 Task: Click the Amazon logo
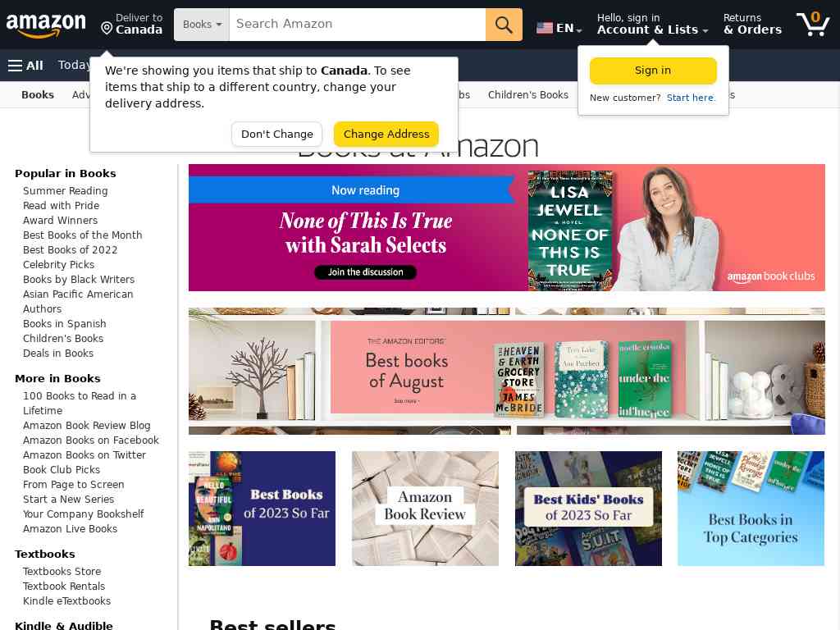(x=46, y=25)
